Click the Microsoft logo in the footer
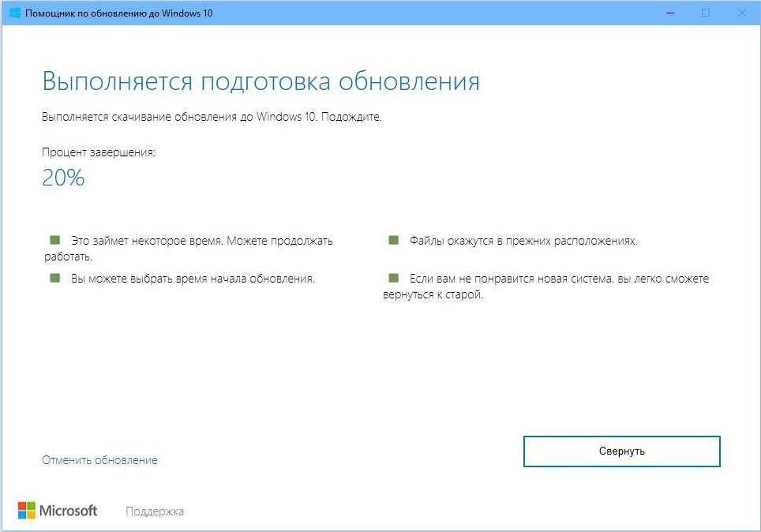 pyautogui.click(x=58, y=511)
